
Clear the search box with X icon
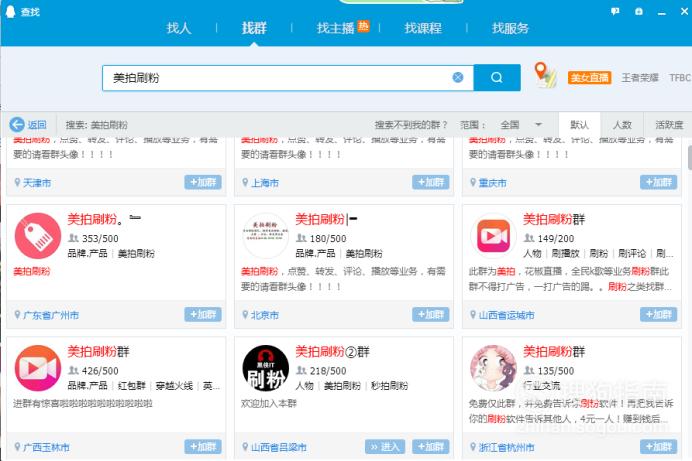[458, 78]
